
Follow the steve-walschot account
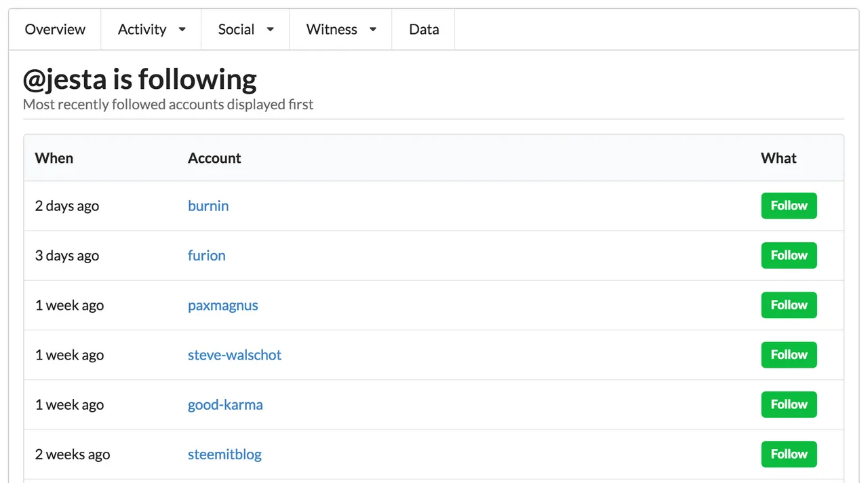click(x=789, y=355)
